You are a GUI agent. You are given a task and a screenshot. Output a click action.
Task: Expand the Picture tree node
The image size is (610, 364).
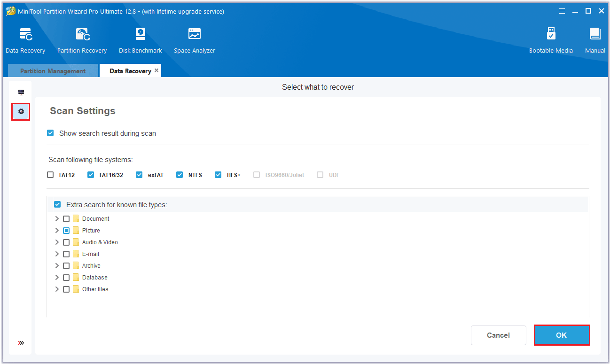coord(57,231)
